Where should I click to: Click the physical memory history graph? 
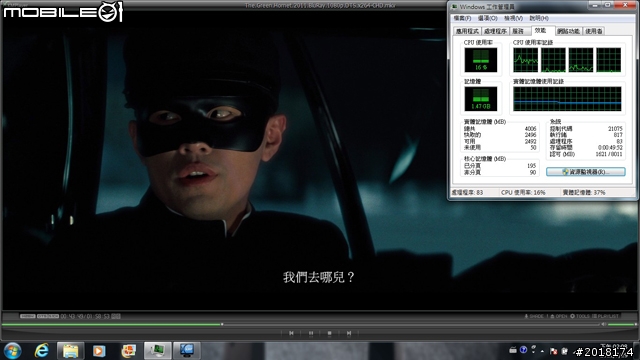[567, 99]
